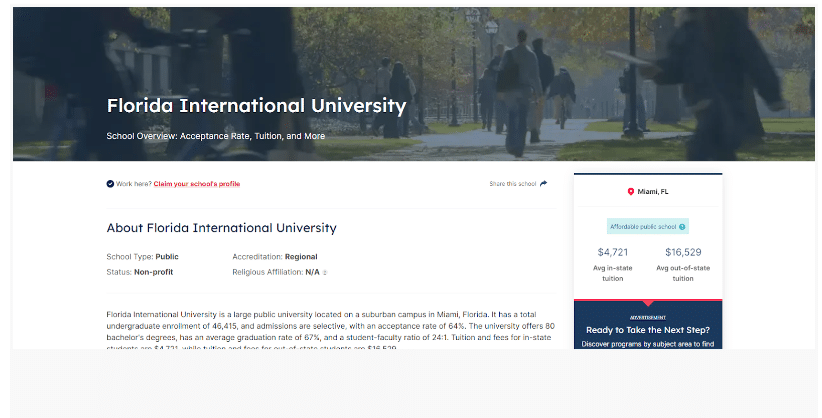Click the help icon in Affordable public school badge

682,227
